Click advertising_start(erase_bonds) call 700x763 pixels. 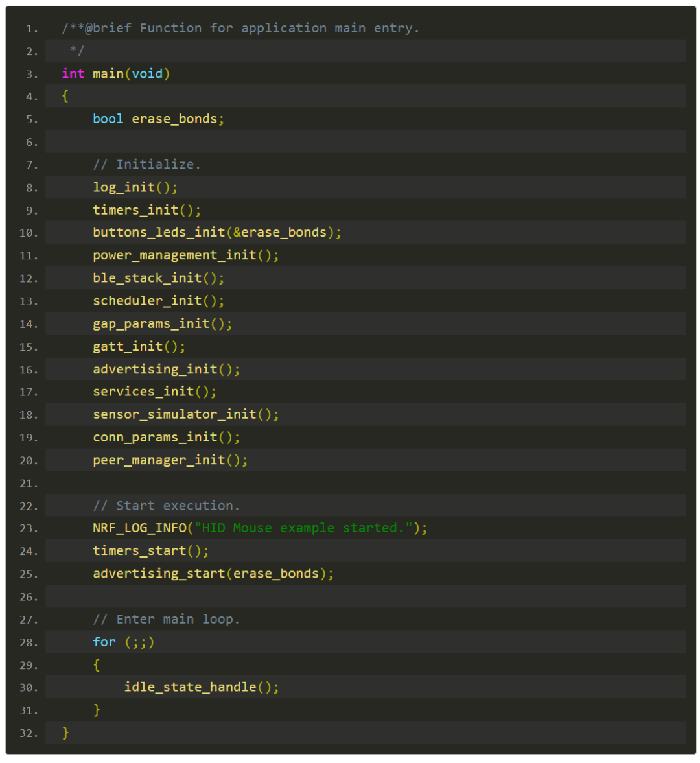coord(213,574)
